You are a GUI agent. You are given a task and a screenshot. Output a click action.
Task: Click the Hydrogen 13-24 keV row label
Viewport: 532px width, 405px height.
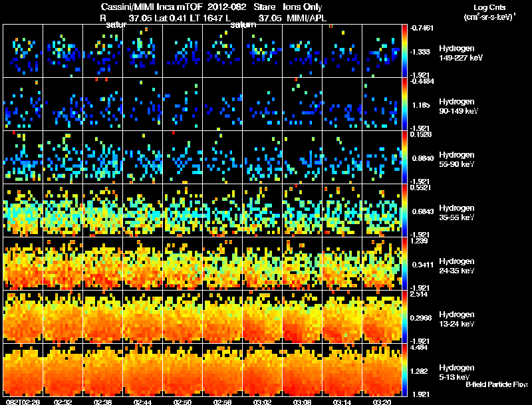[456, 319]
